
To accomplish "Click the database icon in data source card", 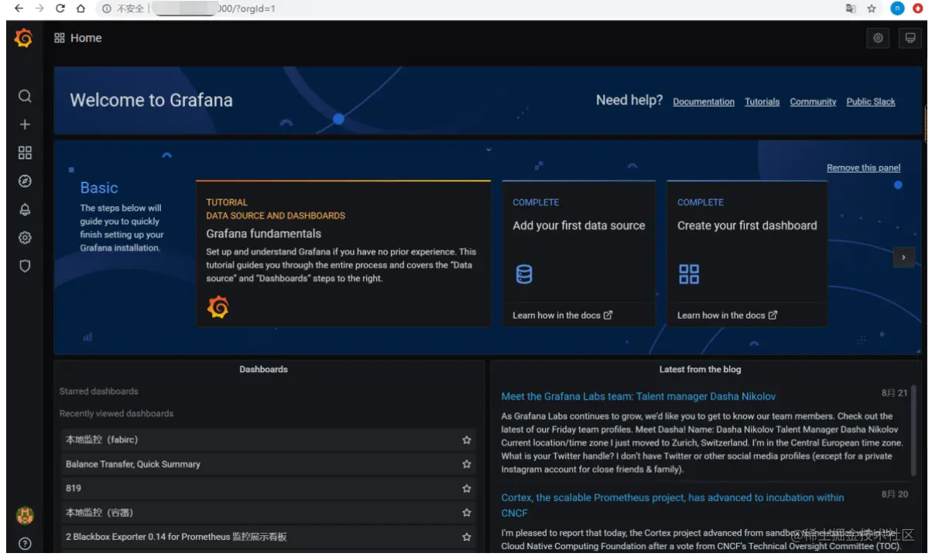I will pos(524,274).
